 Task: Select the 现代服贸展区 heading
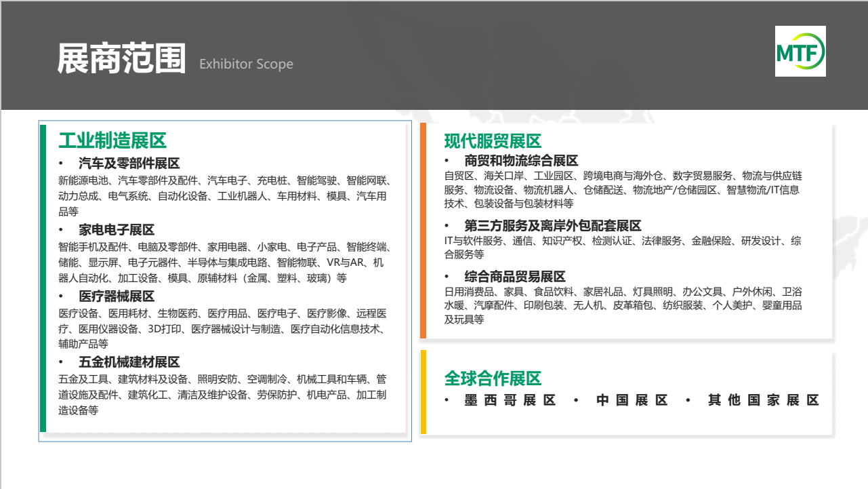(493, 141)
